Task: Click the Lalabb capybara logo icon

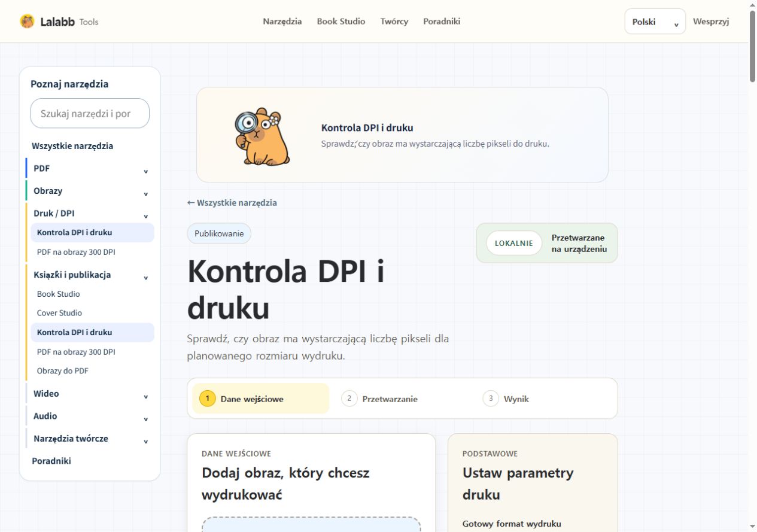Action: 27,22
